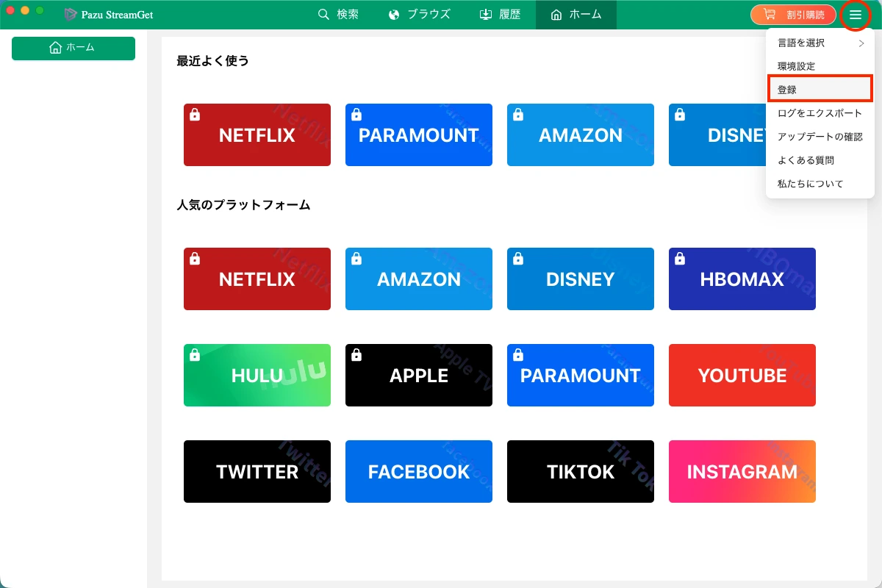Open よくある質問 from the menu

pos(820,160)
